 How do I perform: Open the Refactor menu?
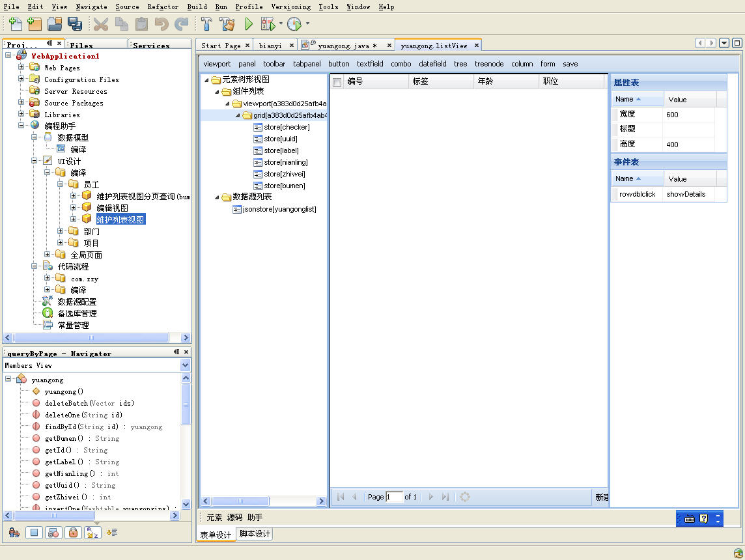pyautogui.click(x=162, y=7)
